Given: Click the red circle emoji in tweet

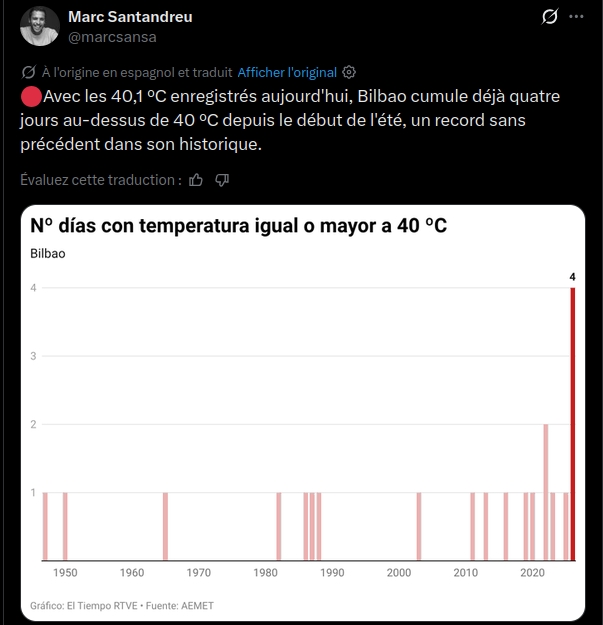Looking at the screenshot, I should point(31,96).
